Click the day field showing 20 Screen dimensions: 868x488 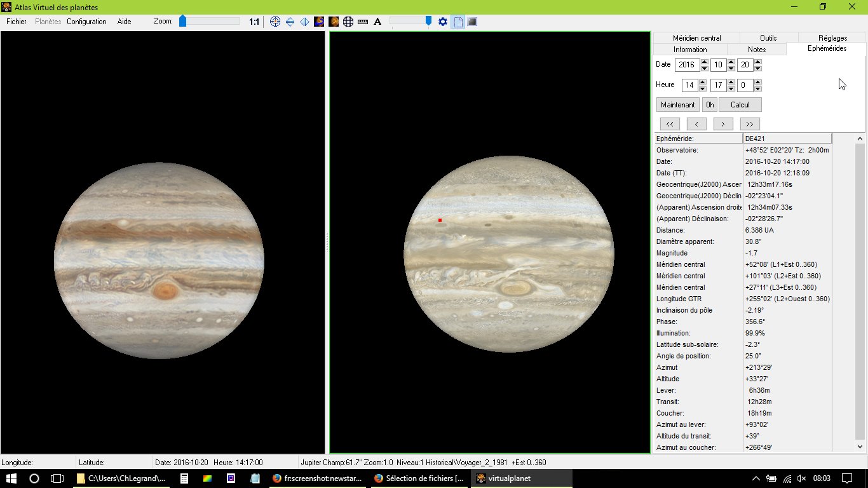745,65
